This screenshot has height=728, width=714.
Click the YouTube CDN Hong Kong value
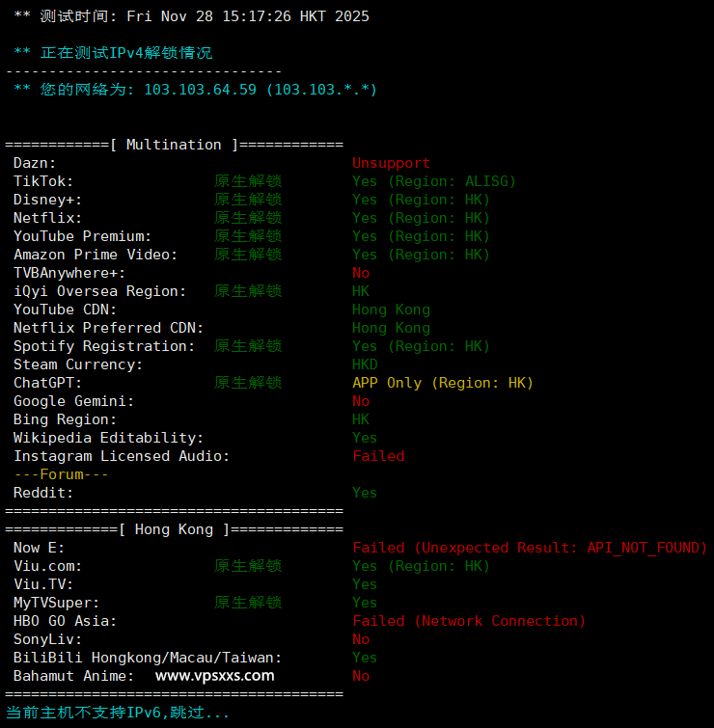point(391,310)
